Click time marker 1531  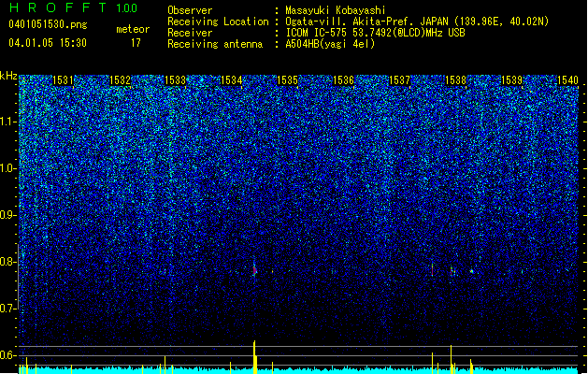[63, 80]
